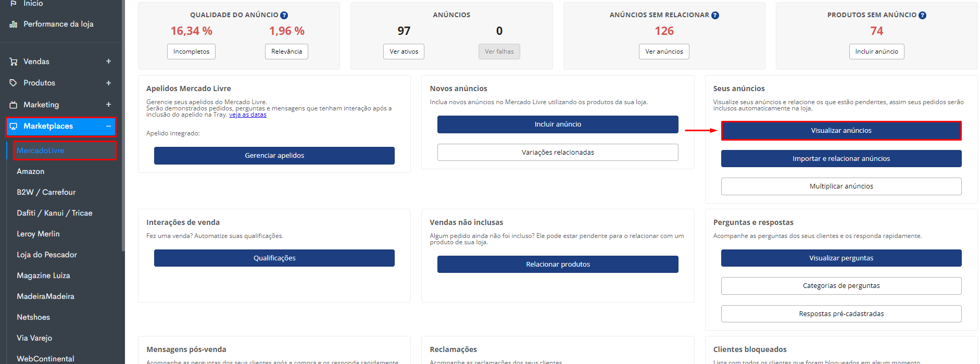Image resolution: width=980 pixels, height=364 pixels.
Task: Open the Vendas sidebar menu label
Action: [36, 61]
